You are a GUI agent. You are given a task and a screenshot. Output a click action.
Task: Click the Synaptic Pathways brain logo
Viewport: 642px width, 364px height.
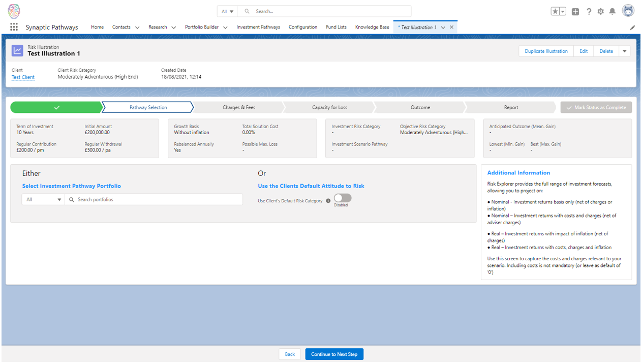pos(14,11)
